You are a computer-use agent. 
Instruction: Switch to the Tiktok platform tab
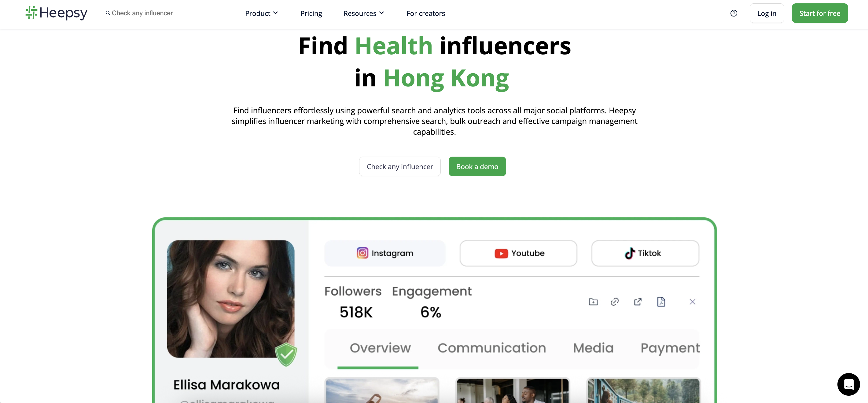645,253
